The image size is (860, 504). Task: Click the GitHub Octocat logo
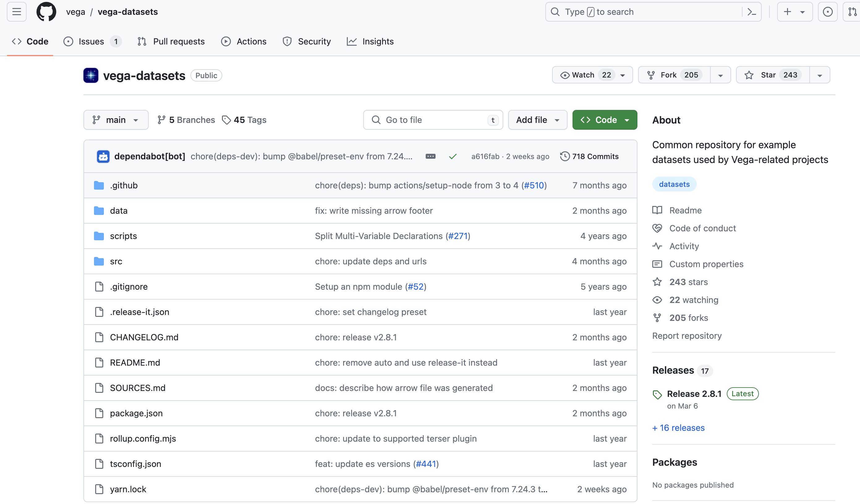(46, 12)
